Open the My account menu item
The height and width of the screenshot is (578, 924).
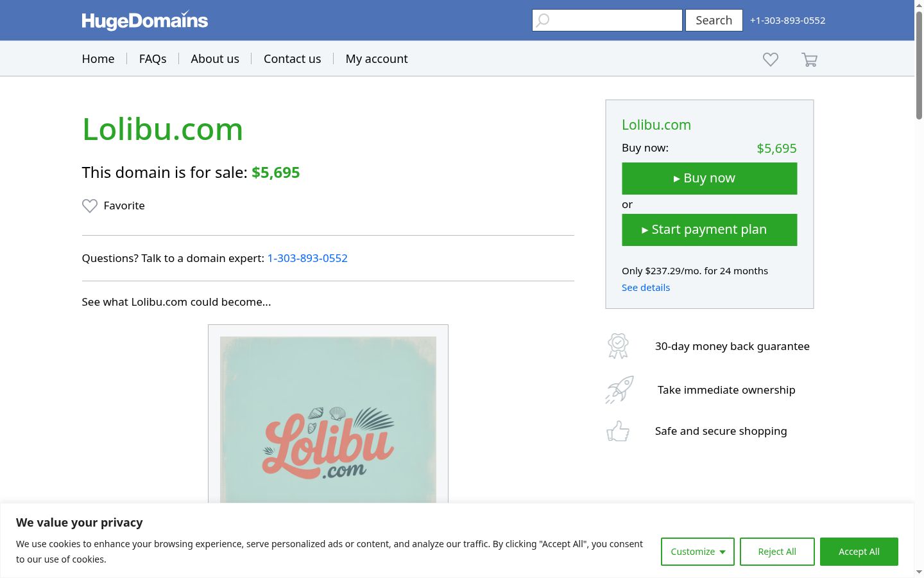point(377,58)
